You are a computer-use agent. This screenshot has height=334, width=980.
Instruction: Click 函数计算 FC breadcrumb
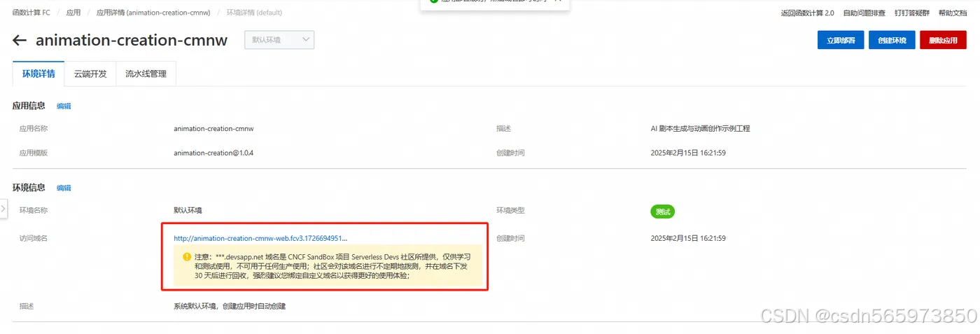31,13
